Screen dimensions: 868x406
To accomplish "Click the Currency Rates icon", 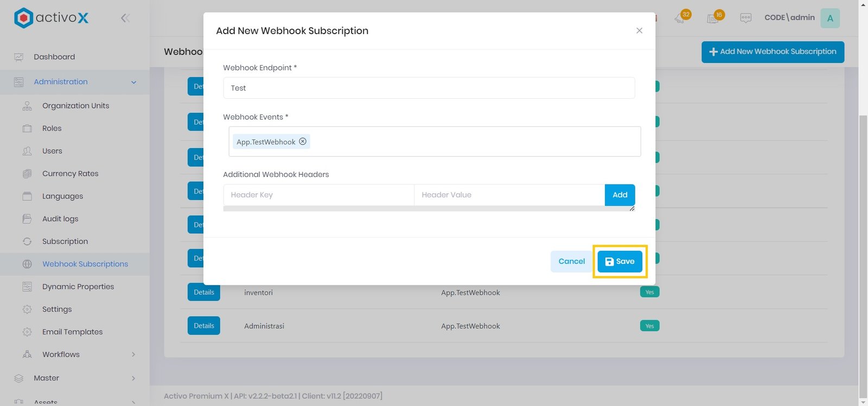I will [x=27, y=174].
